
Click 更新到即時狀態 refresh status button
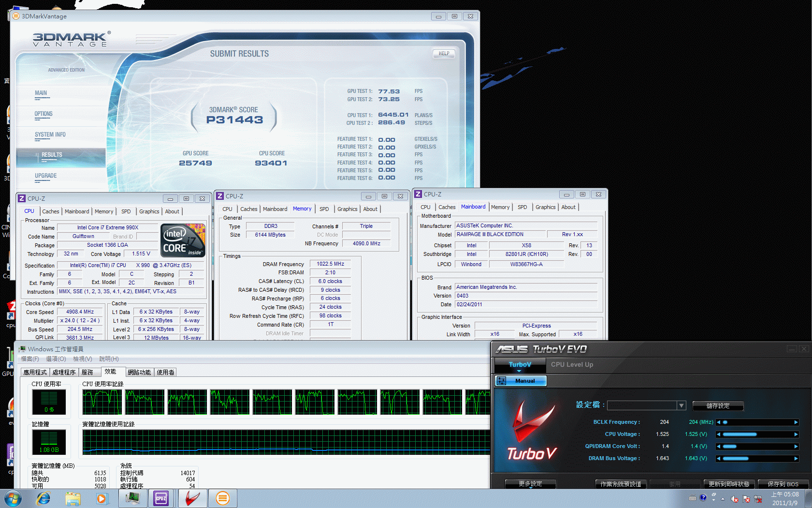coord(729,484)
